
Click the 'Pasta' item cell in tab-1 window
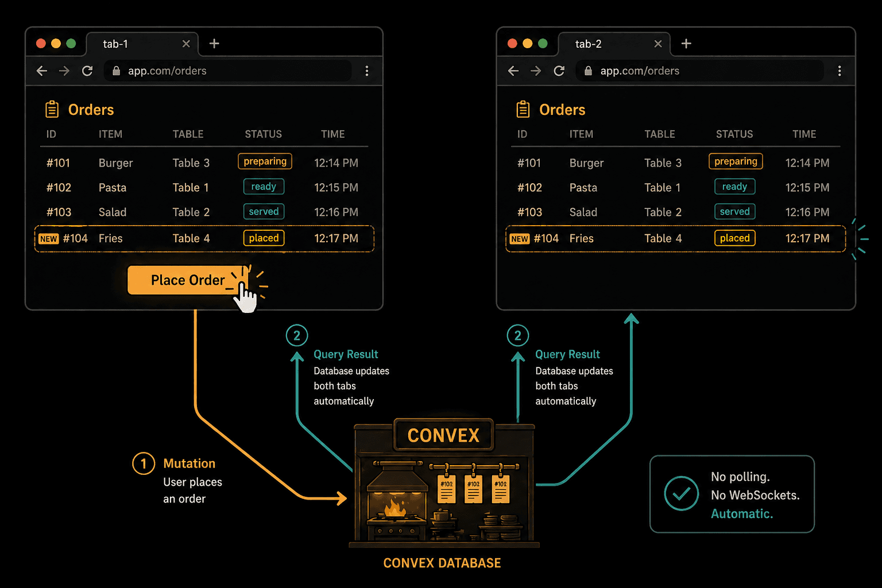[x=113, y=188]
